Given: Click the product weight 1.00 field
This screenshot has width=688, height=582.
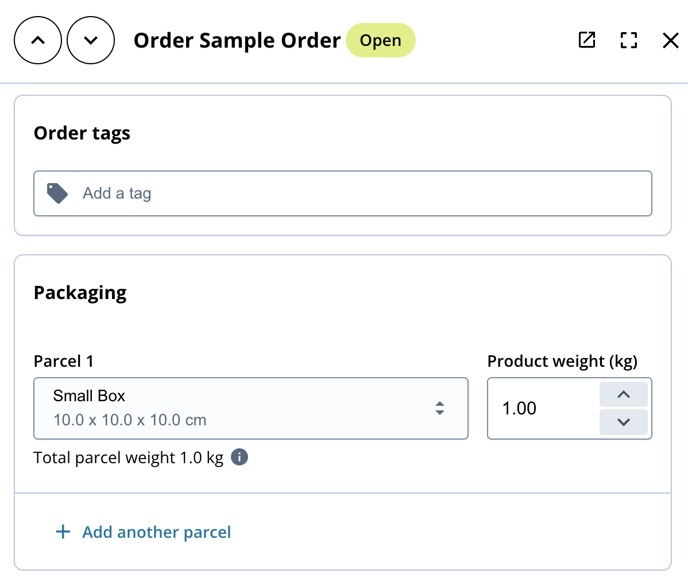Looking at the screenshot, I should [x=543, y=408].
